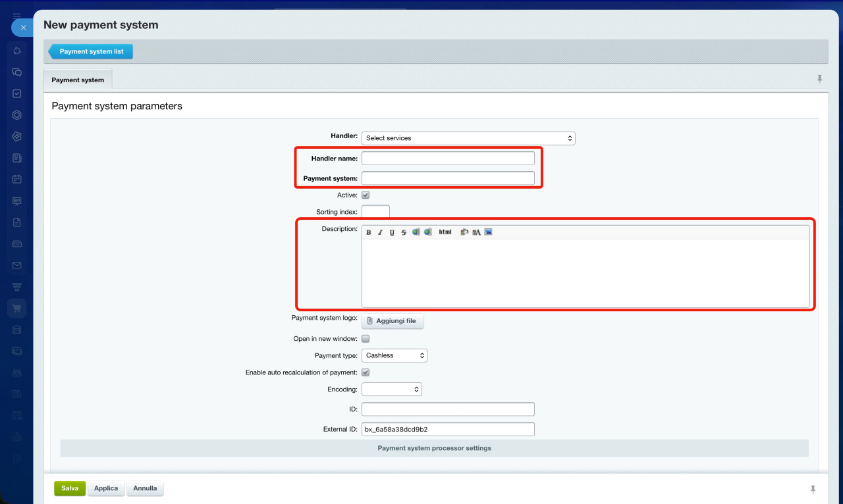This screenshot has height=504, width=843.
Task: Open the calendar icon in left sidebar
Action: (x=17, y=179)
